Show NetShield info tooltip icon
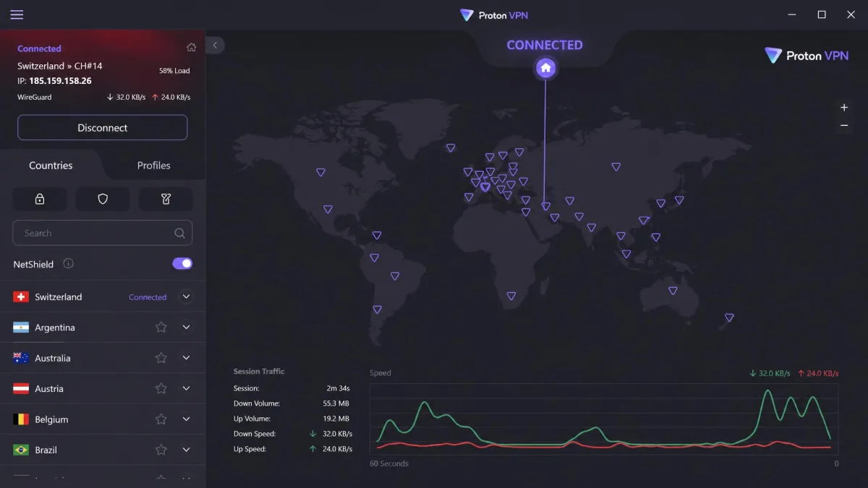The width and height of the screenshot is (868, 488). [x=68, y=264]
